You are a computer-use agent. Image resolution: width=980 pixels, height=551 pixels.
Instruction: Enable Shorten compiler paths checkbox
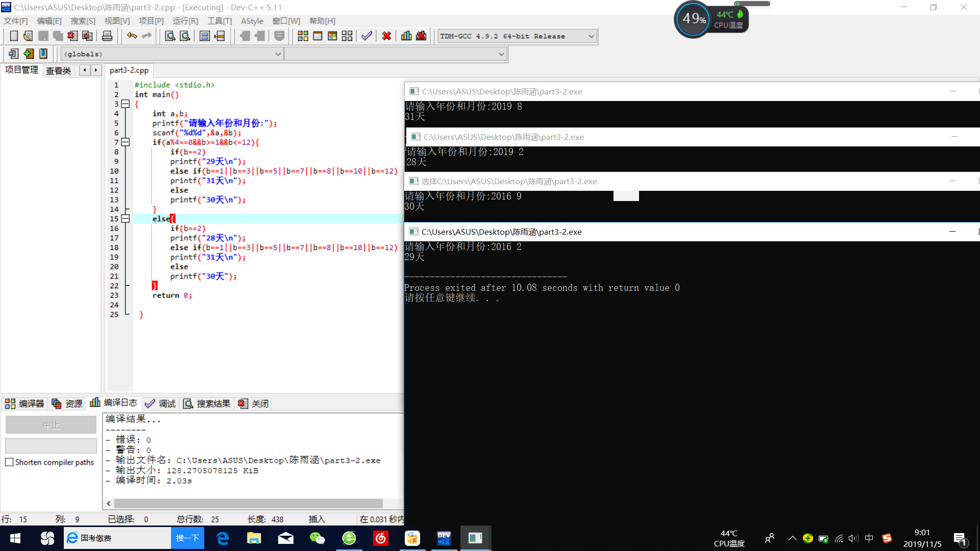pyautogui.click(x=9, y=462)
